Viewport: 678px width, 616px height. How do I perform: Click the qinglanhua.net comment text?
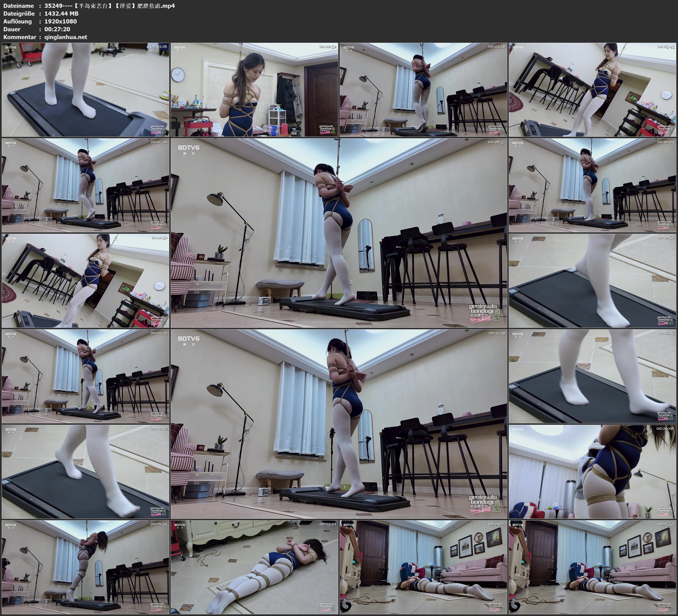[x=66, y=37]
